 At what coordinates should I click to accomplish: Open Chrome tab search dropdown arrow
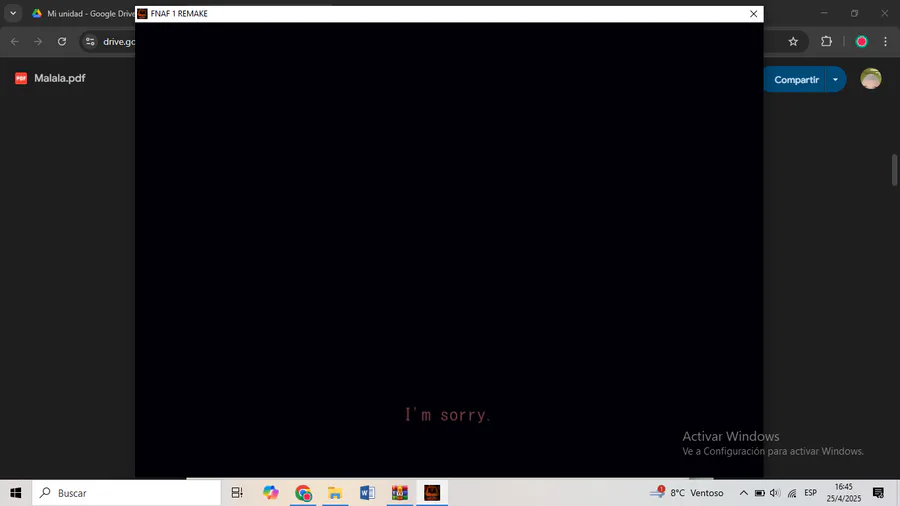(x=13, y=13)
